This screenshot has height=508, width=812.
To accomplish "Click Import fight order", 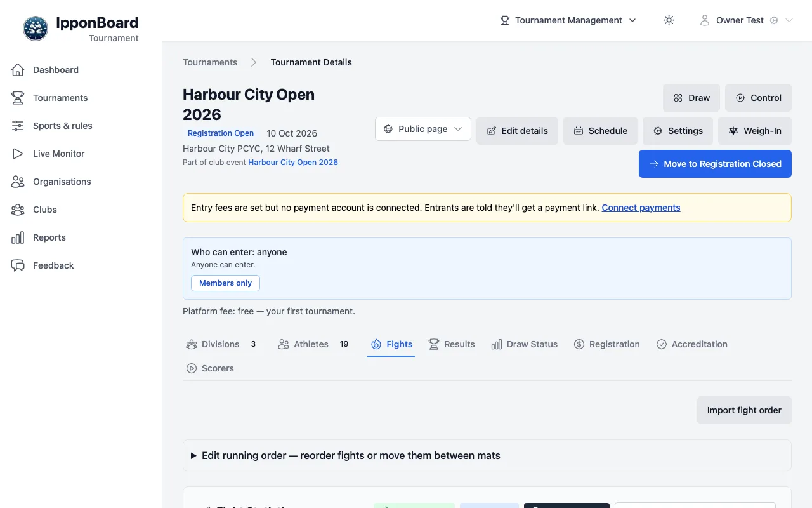I will pyautogui.click(x=744, y=410).
